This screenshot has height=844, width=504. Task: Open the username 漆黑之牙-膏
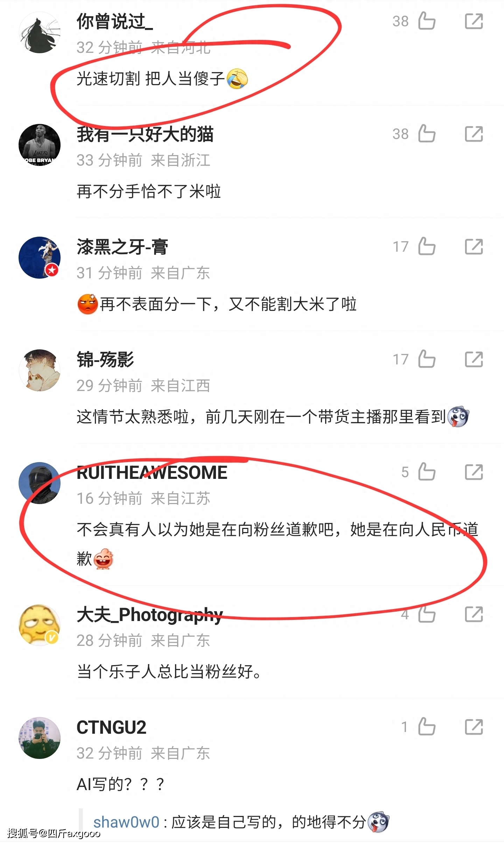click(x=122, y=247)
